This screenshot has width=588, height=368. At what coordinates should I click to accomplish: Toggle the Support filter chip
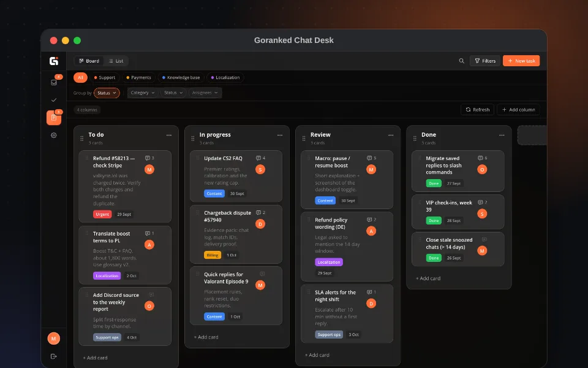pos(105,77)
